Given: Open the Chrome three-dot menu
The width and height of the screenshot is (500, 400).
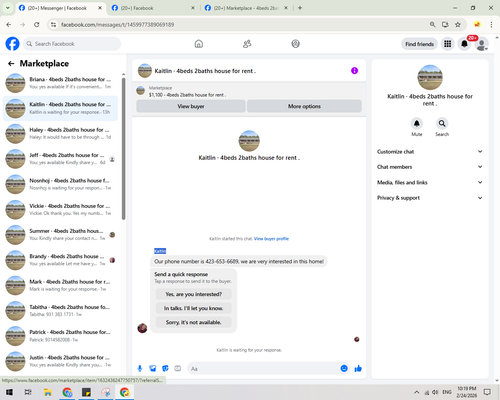Looking at the screenshot, I should (491, 24).
